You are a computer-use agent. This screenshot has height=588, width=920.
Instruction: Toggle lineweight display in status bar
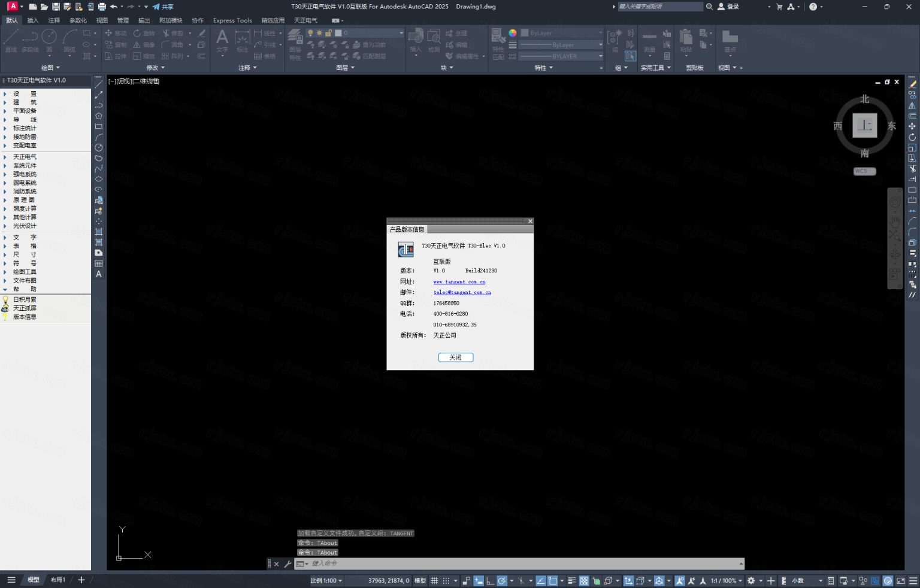[x=572, y=581]
